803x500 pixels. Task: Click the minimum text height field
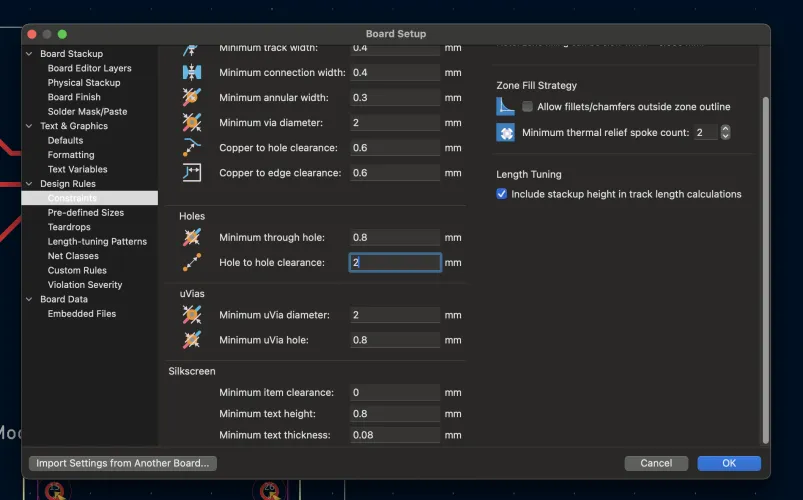[395, 413]
